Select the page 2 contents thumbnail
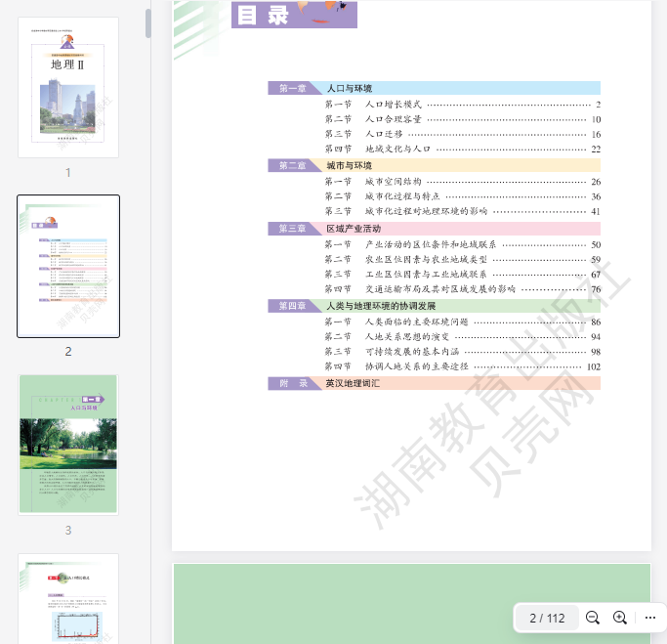This screenshot has height=644, width=667. tap(68, 266)
